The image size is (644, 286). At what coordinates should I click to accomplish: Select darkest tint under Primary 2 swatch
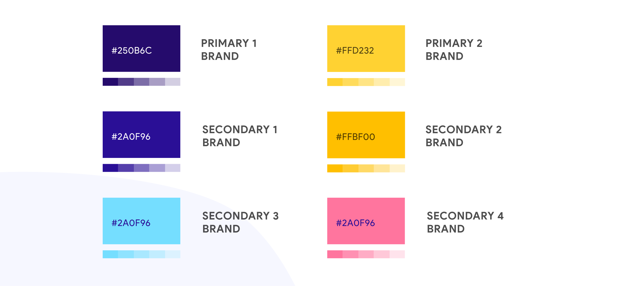(x=335, y=82)
